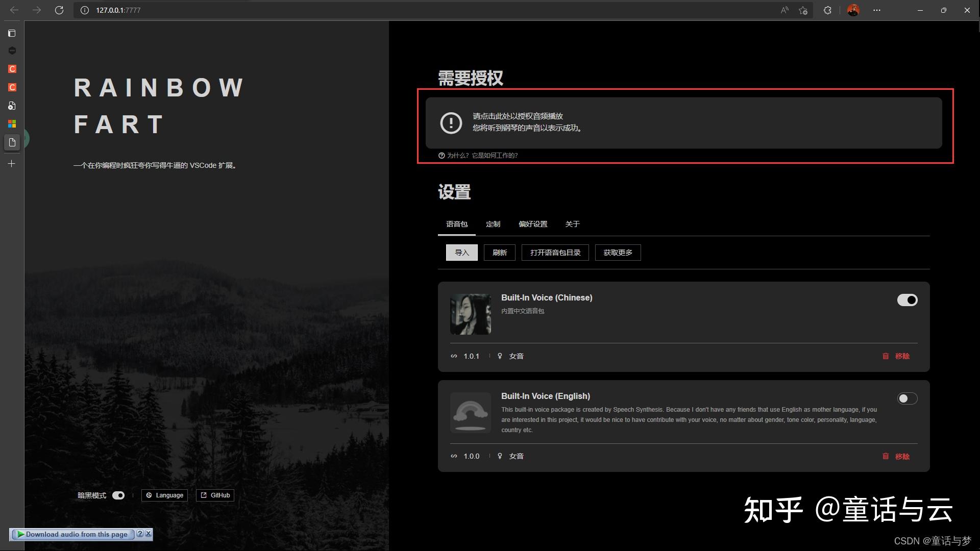Image resolution: width=980 pixels, height=551 pixels.
Task: Open the tab actions icon in sidebar
Action: point(12,33)
